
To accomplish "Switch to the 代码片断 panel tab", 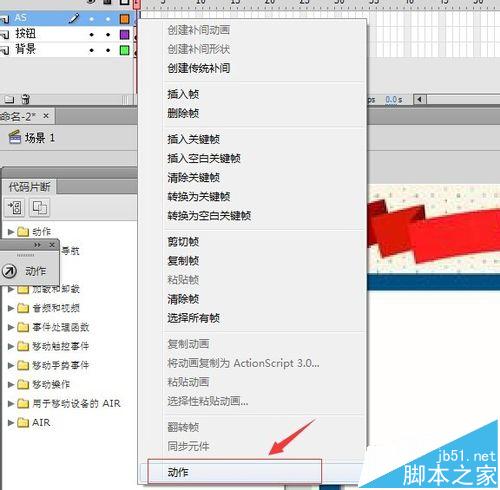I will [29, 187].
